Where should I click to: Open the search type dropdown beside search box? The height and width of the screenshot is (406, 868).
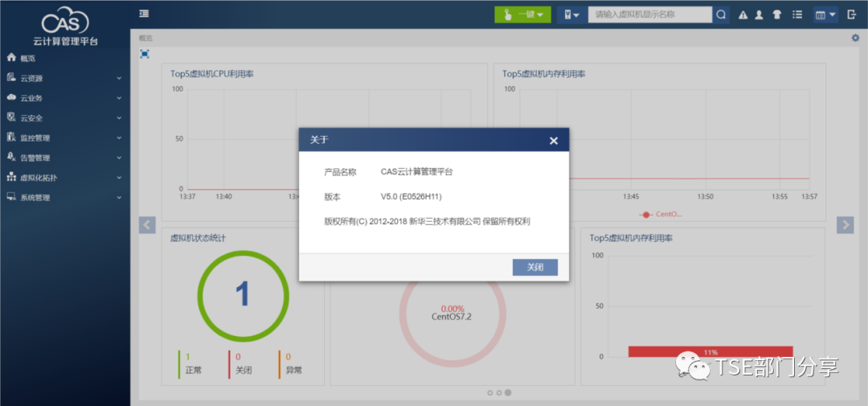pyautogui.click(x=571, y=15)
